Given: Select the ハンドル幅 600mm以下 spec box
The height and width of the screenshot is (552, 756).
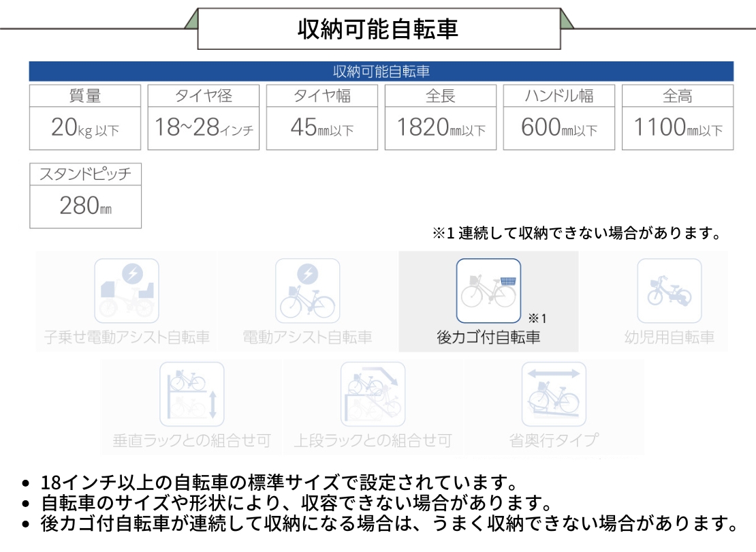Looking at the screenshot, I should pos(559,117).
